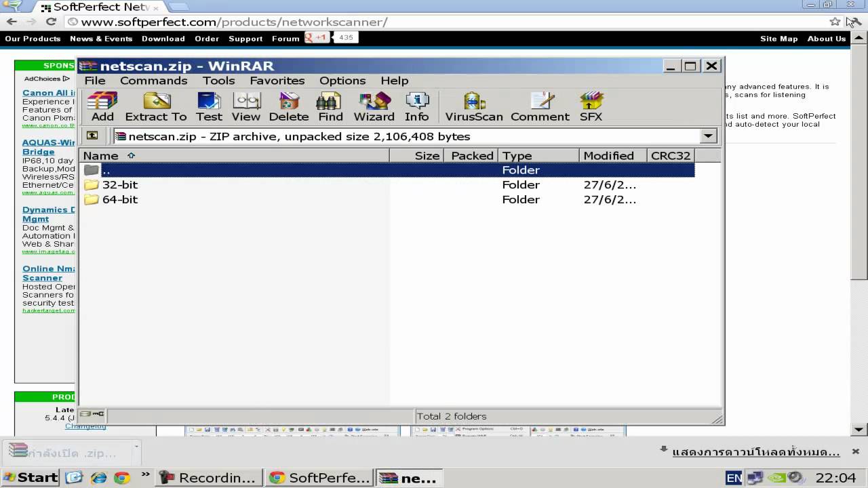Select the 32-bit folder row
Image resolution: width=868 pixels, height=488 pixels.
pyautogui.click(x=387, y=185)
